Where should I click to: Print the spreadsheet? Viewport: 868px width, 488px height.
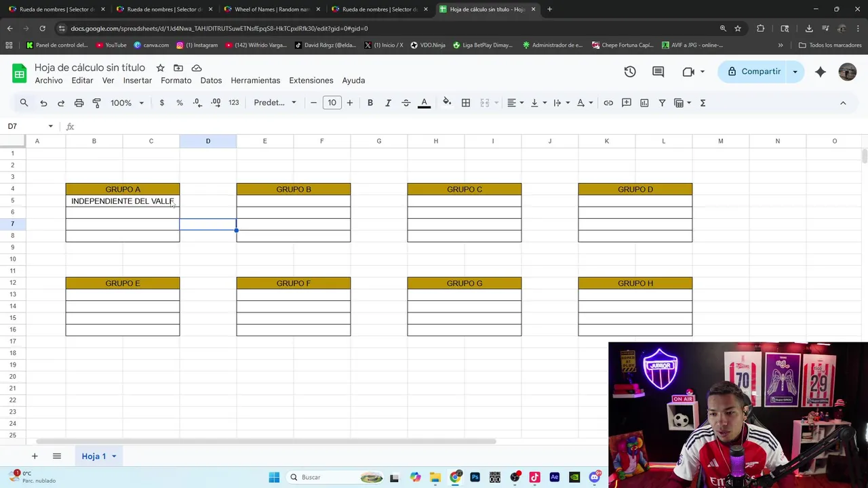tap(79, 103)
